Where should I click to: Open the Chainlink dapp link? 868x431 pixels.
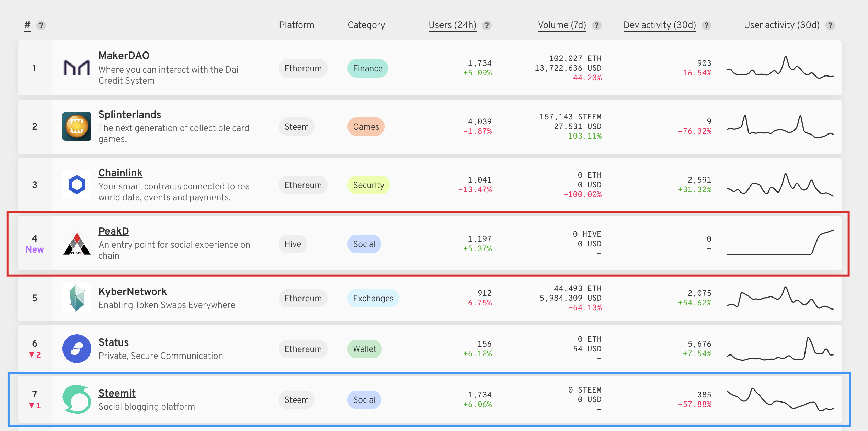coord(121,173)
